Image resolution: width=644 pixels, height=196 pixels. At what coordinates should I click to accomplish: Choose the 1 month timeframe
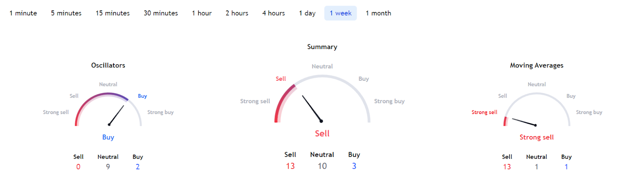[x=378, y=13]
